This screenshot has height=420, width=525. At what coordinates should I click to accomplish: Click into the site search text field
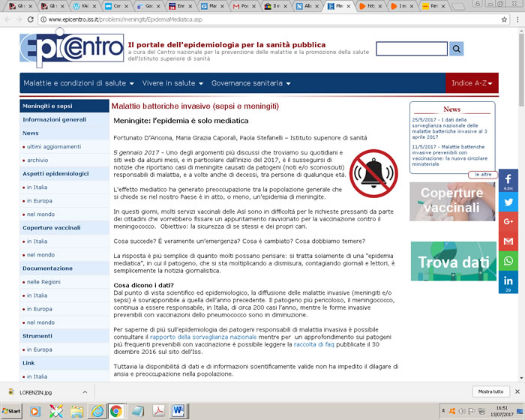[411, 49]
